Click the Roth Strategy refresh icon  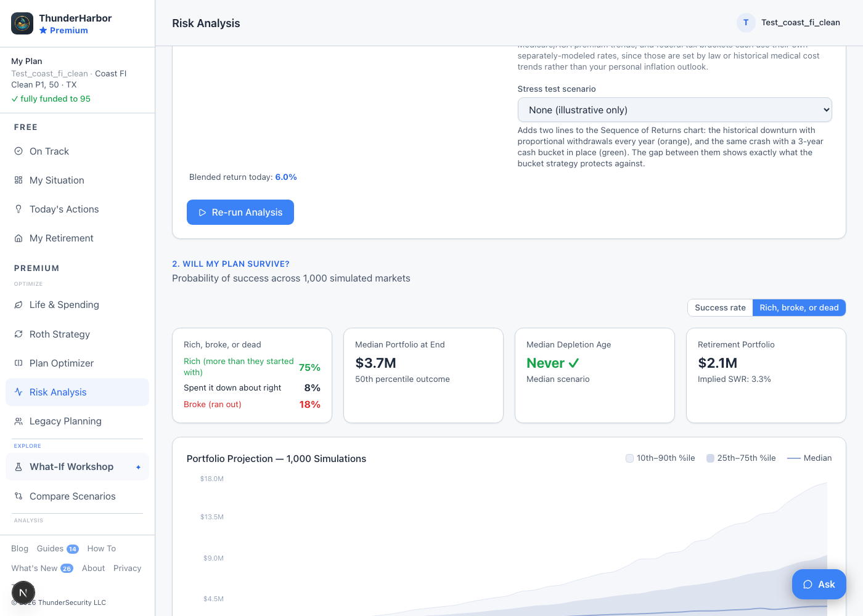[x=18, y=334]
